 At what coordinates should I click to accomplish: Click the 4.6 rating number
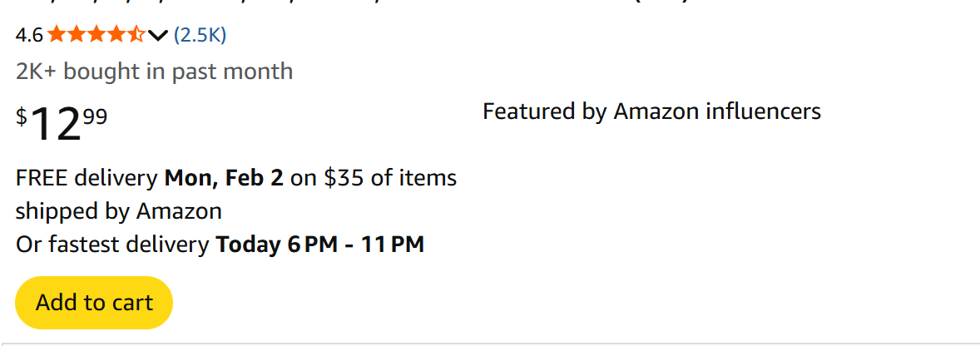29,35
